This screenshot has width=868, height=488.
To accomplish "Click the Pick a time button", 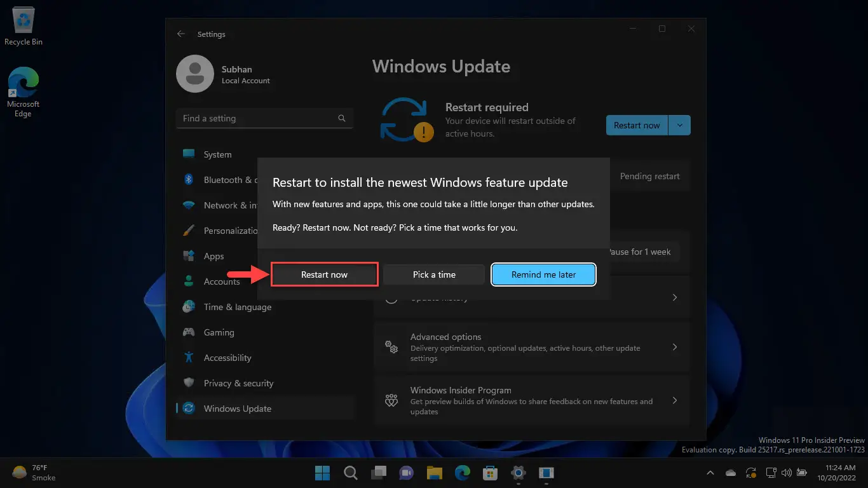I will click(x=434, y=274).
